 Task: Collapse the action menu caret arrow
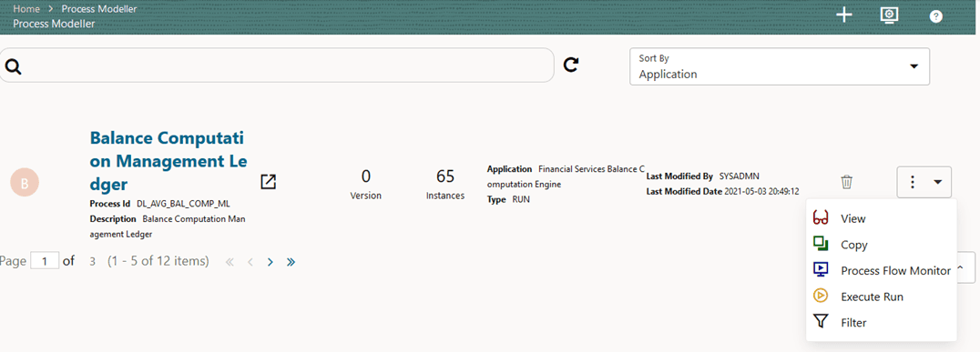click(x=938, y=182)
